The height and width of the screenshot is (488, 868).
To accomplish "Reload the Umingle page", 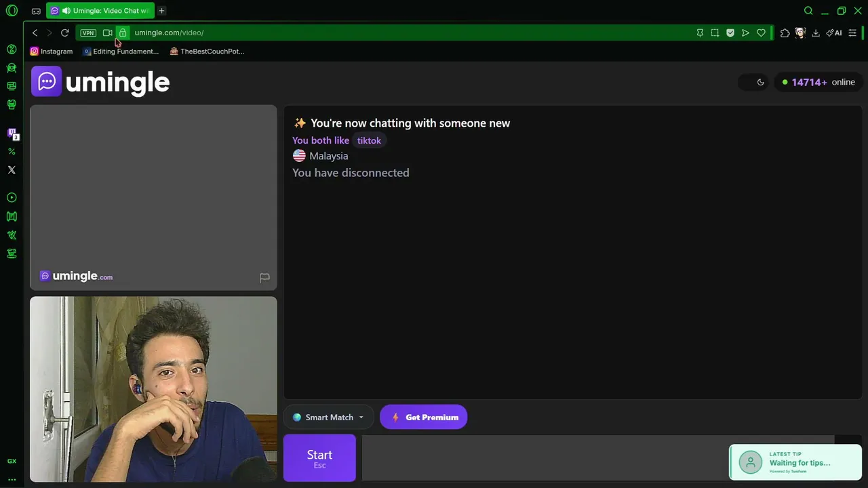I will point(64,33).
